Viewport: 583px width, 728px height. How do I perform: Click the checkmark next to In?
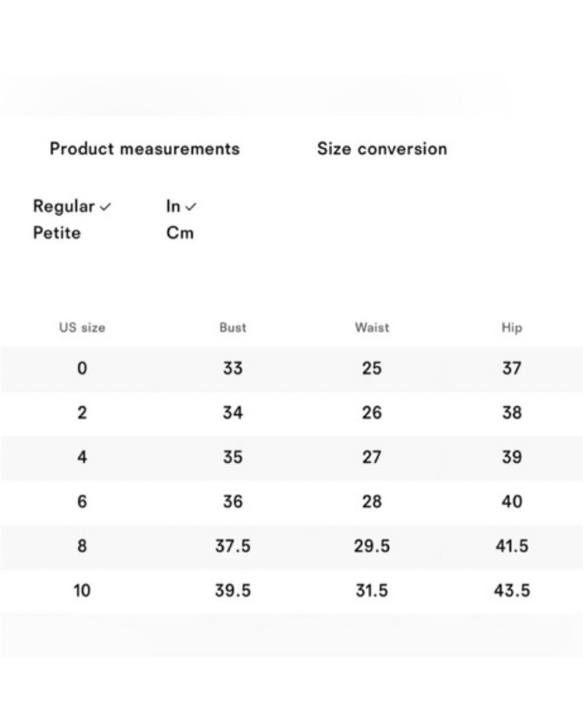click(191, 207)
